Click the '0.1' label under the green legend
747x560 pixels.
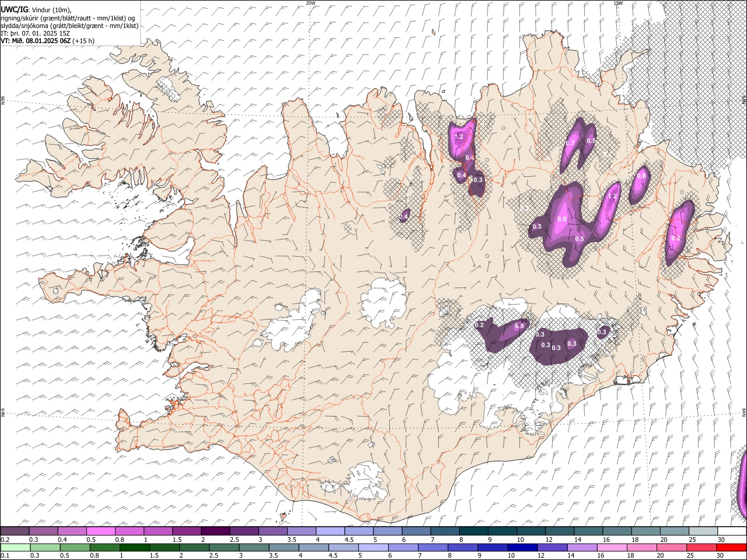[x=4, y=555]
